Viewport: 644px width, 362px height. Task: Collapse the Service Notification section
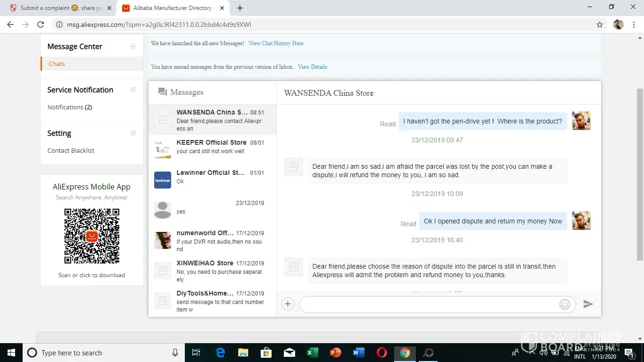pos(133,90)
